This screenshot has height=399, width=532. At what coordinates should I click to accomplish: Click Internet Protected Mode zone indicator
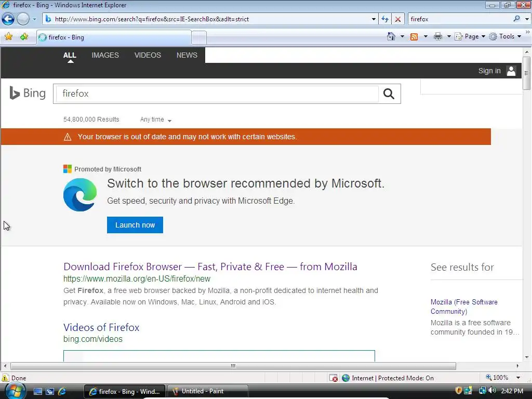[388, 378]
